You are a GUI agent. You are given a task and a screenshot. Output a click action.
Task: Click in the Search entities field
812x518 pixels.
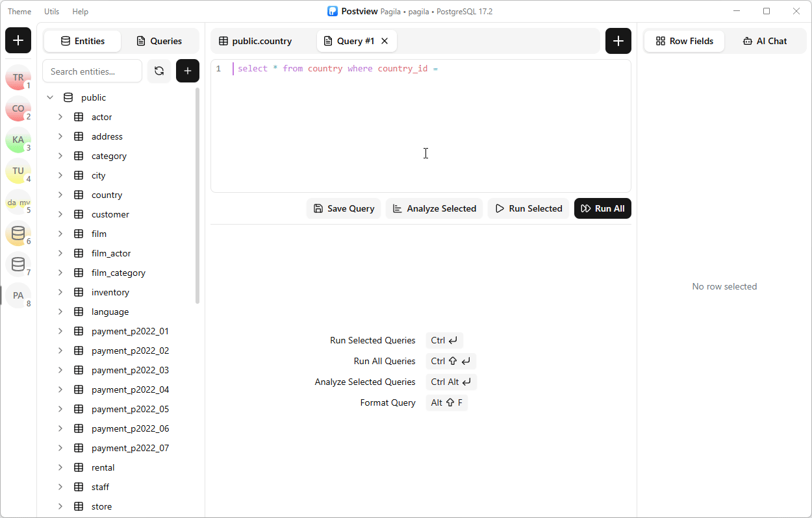coord(92,71)
